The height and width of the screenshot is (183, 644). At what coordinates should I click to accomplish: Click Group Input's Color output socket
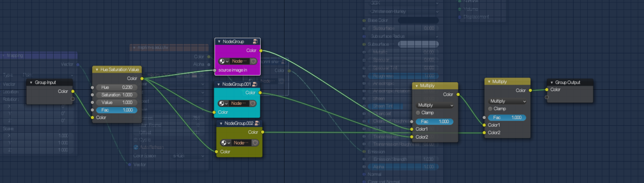(73, 91)
